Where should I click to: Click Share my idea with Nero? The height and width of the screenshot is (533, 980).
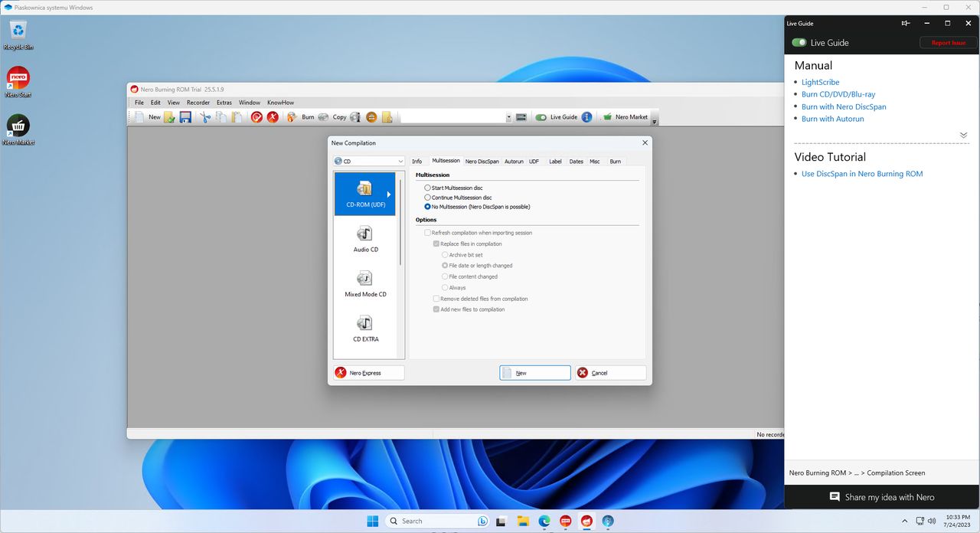tap(882, 497)
